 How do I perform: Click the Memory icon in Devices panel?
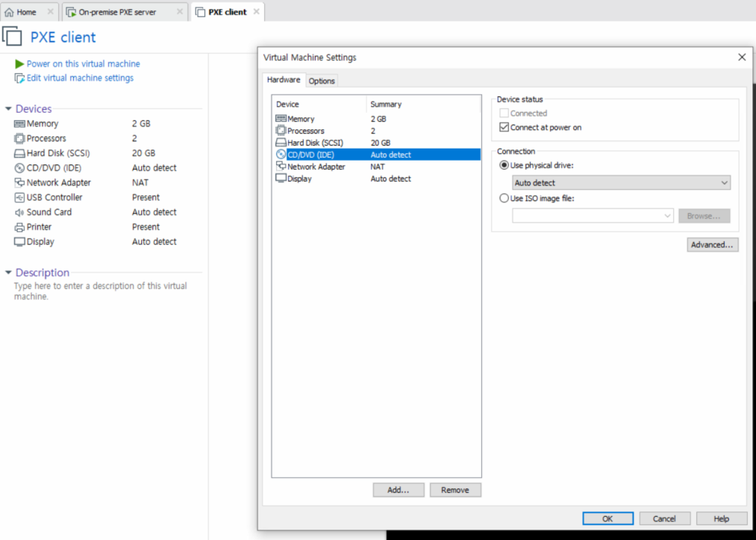(19, 124)
